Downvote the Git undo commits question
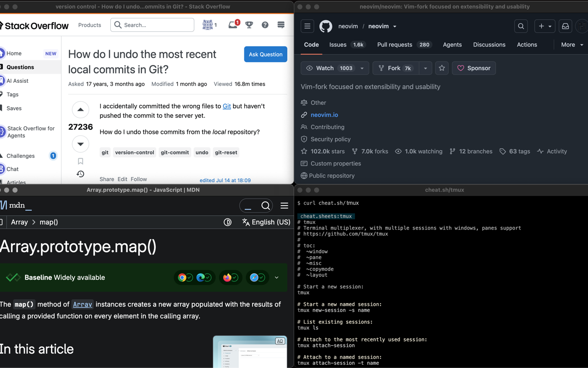The width and height of the screenshot is (588, 368). 80,144
